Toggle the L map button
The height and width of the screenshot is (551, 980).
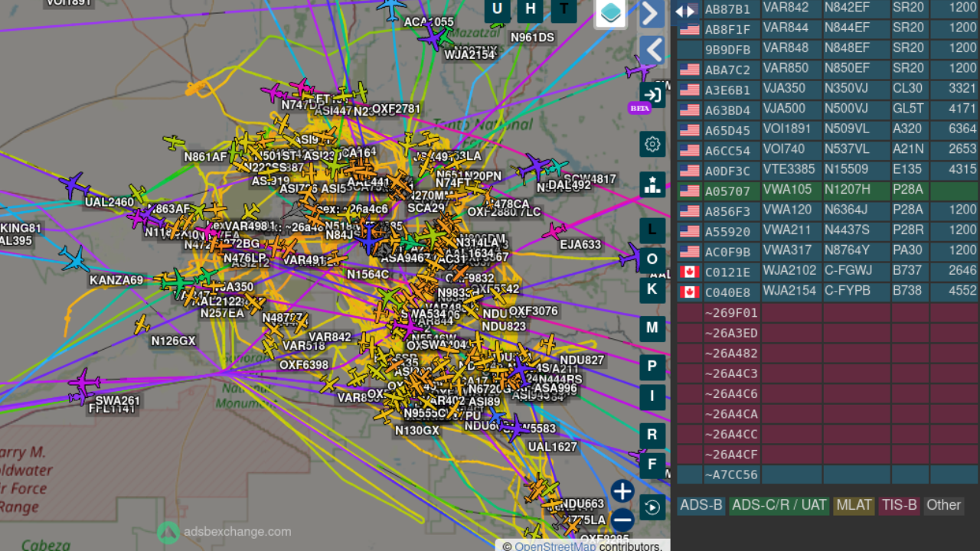point(652,230)
